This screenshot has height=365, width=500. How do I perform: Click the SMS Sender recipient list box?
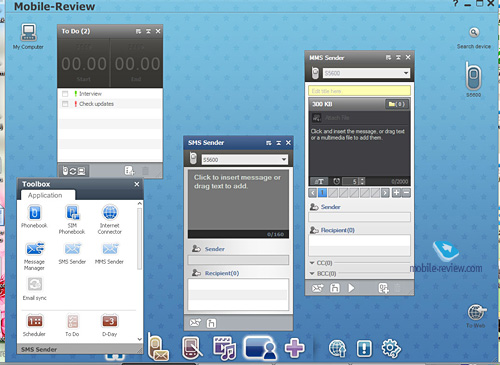click(x=238, y=295)
